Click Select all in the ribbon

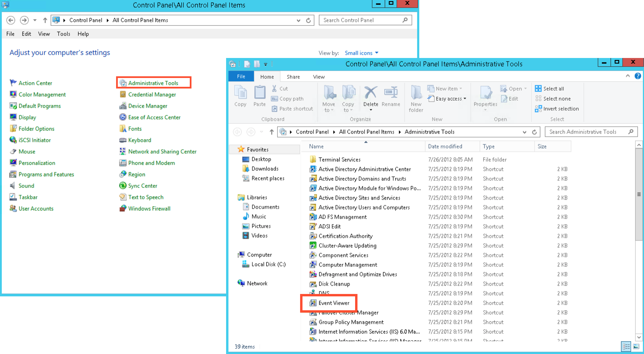pyautogui.click(x=549, y=88)
